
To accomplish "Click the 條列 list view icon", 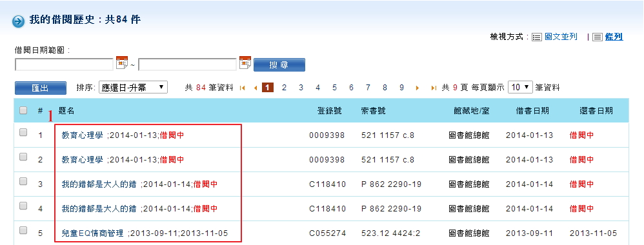I will click(x=598, y=37).
